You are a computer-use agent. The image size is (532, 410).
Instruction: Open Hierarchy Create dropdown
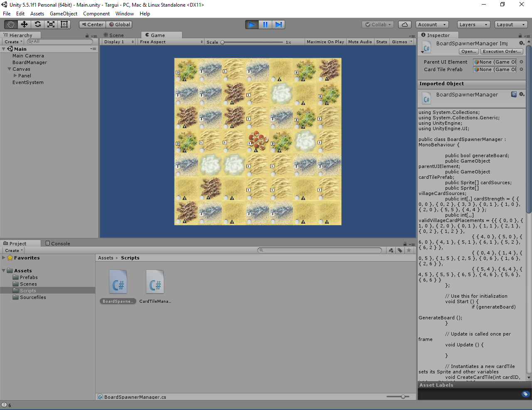point(13,42)
